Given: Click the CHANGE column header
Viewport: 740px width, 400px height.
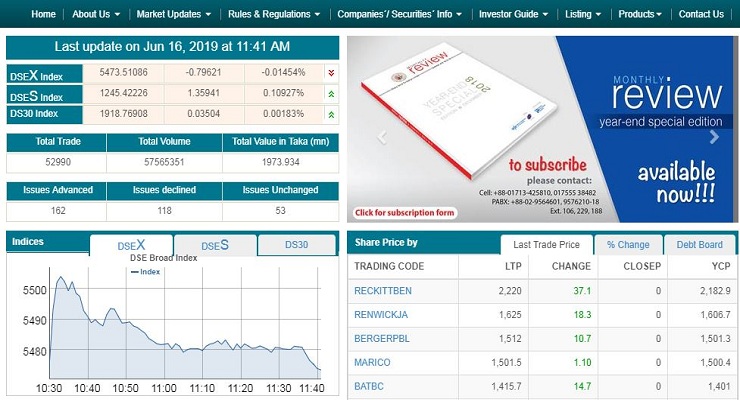Looking at the screenshot, I should 571,267.
